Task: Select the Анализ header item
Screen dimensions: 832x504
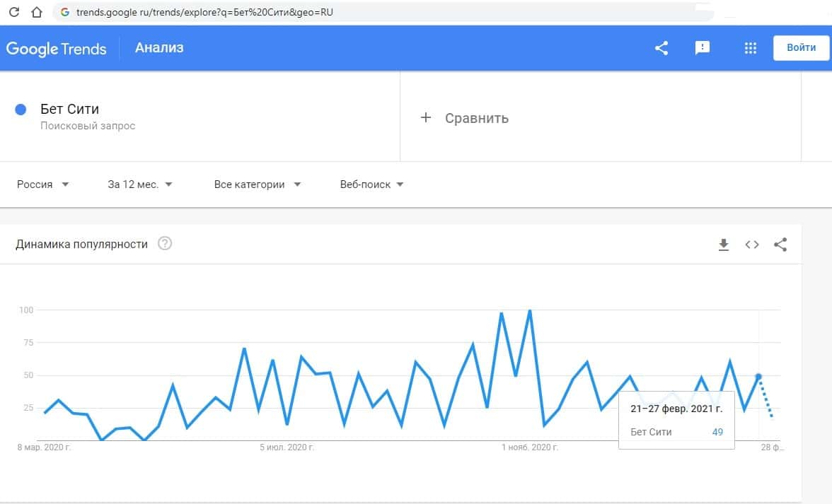Action: pos(159,48)
